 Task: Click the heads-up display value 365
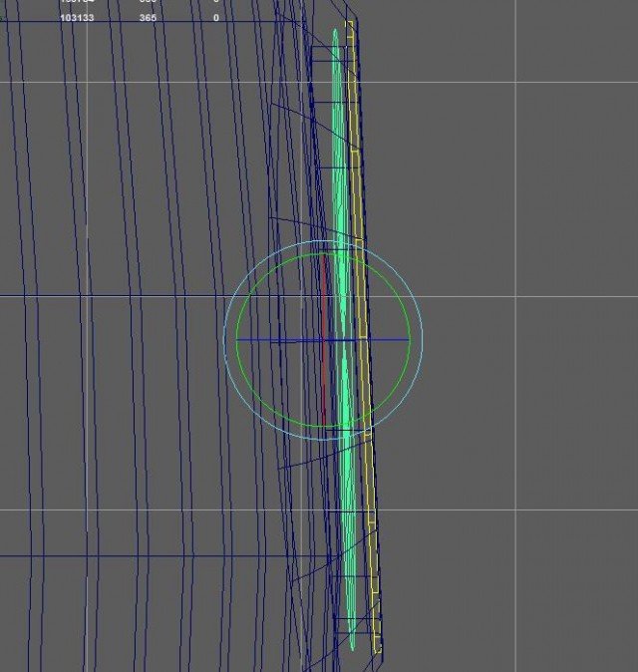point(148,18)
